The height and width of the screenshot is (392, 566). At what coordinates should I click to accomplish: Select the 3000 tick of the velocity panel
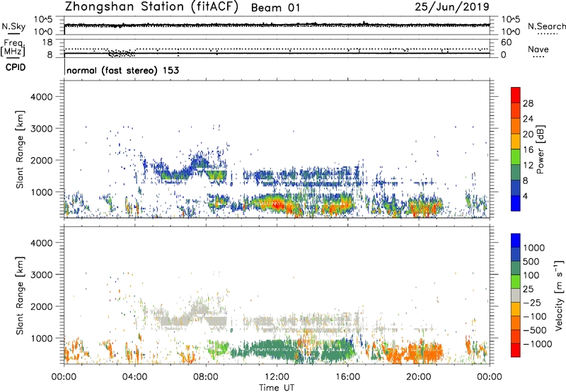[41, 275]
